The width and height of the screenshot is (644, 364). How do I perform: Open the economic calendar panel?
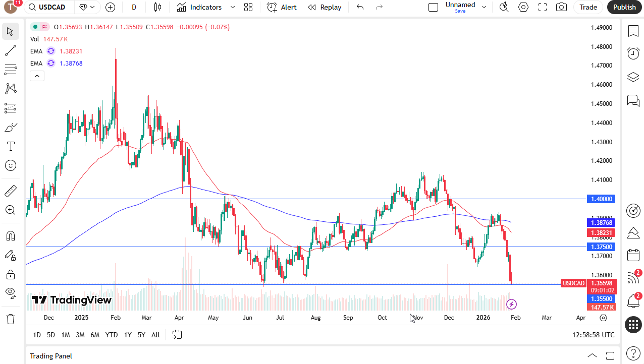point(633,255)
